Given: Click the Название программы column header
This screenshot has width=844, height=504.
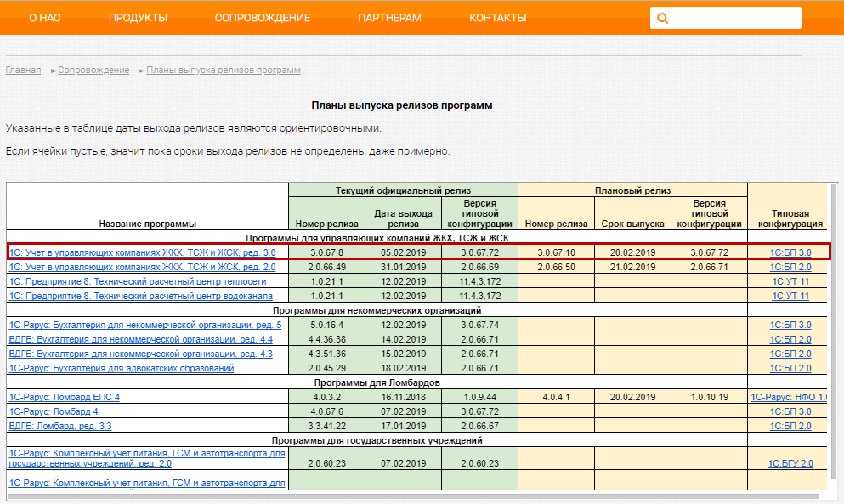Looking at the screenshot, I should 148,224.
